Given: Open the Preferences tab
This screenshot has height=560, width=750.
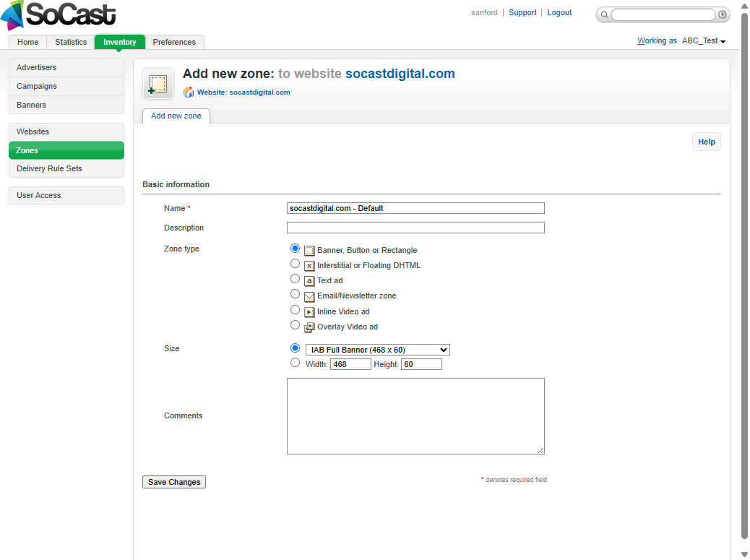Looking at the screenshot, I should tap(174, 42).
